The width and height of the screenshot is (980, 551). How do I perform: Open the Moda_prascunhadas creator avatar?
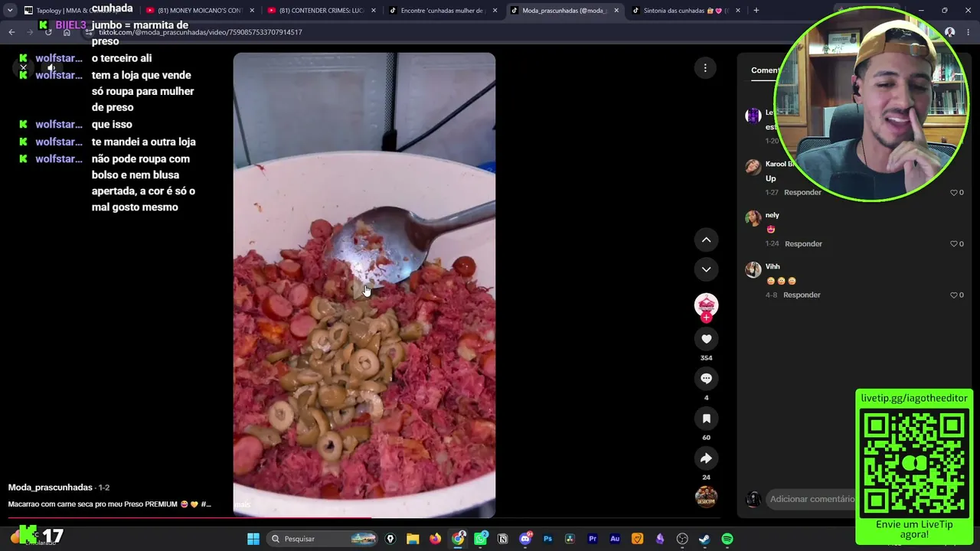(706, 305)
